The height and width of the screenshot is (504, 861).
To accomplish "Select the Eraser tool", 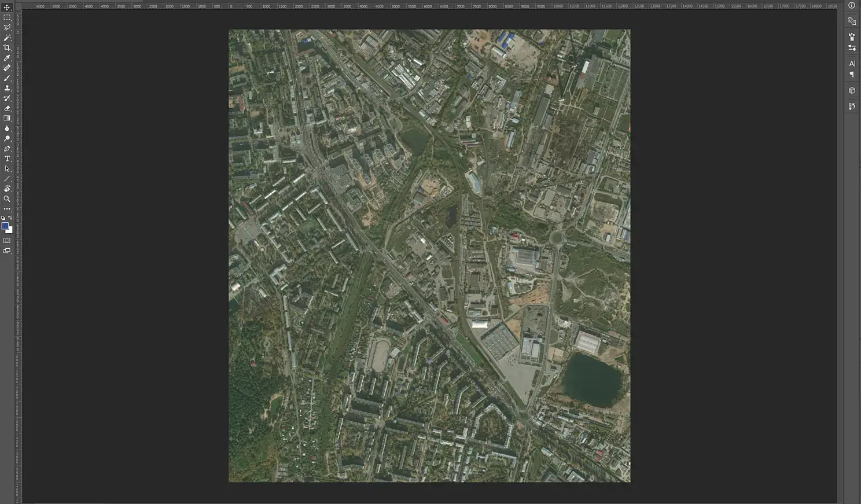I will coord(7,108).
